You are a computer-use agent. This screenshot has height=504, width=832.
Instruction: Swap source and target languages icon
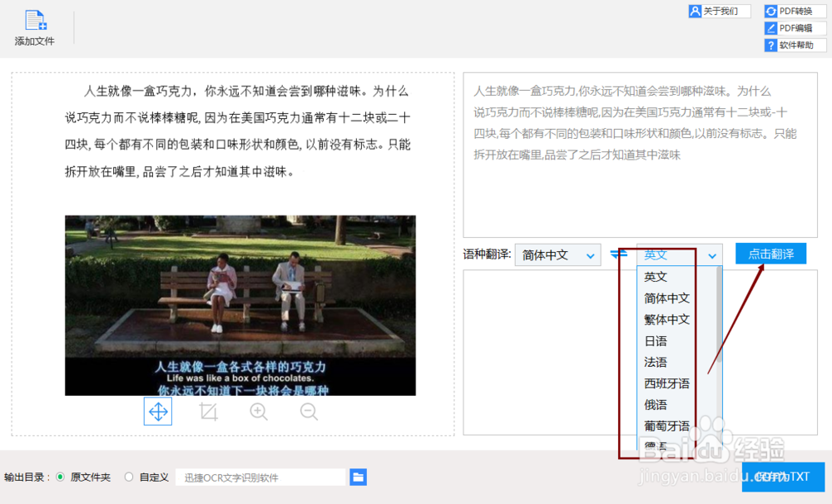[x=619, y=254]
